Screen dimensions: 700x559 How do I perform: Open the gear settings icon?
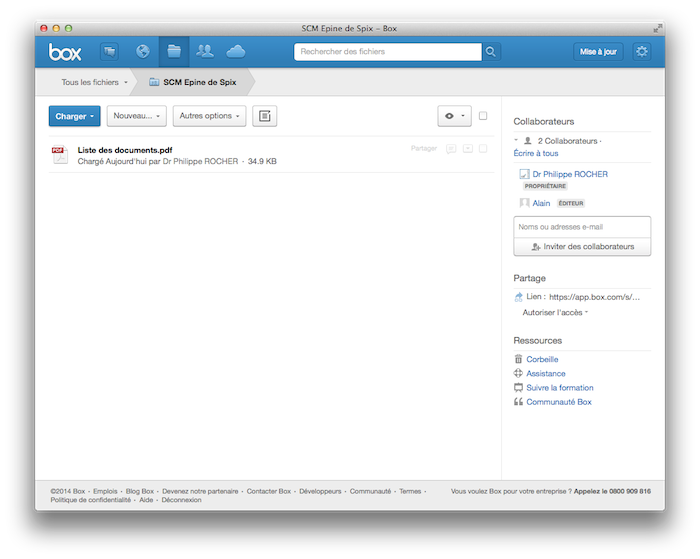pos(641,52)
